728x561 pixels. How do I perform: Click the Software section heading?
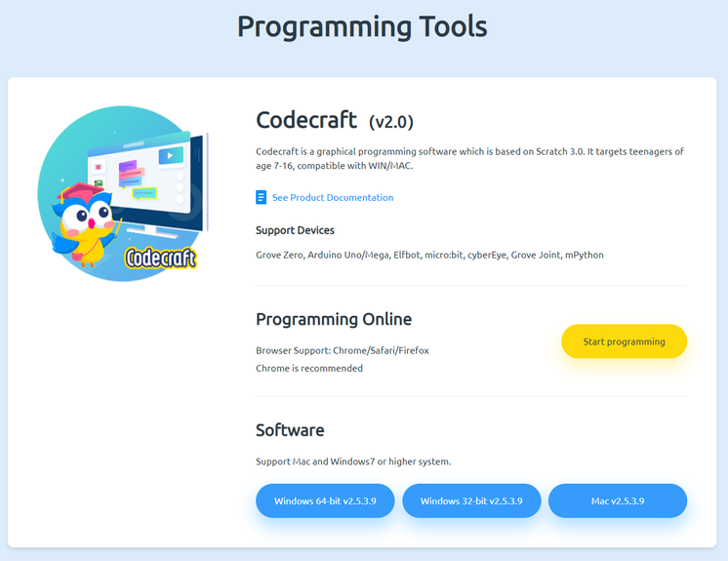pos(290,430)
